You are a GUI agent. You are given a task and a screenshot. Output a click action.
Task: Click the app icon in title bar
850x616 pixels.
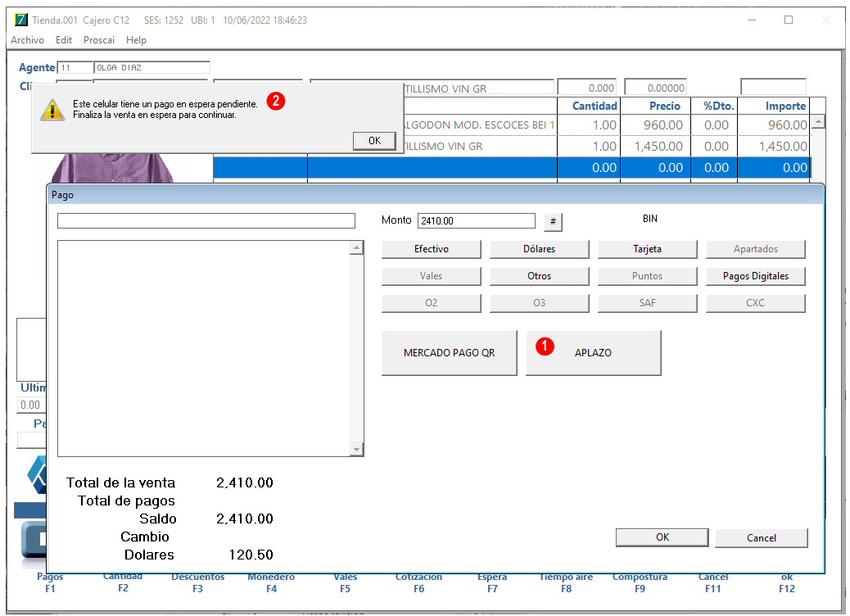[x=20, y=20]
